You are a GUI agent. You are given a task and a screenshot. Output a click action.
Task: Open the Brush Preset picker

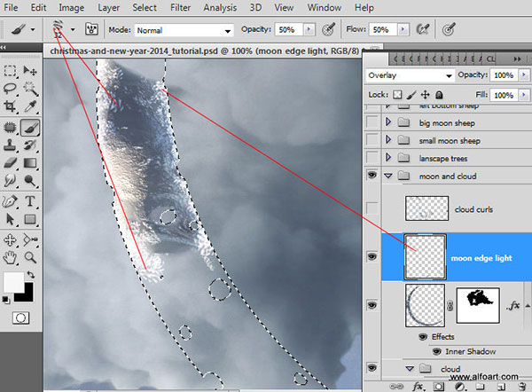coord(73,30)
